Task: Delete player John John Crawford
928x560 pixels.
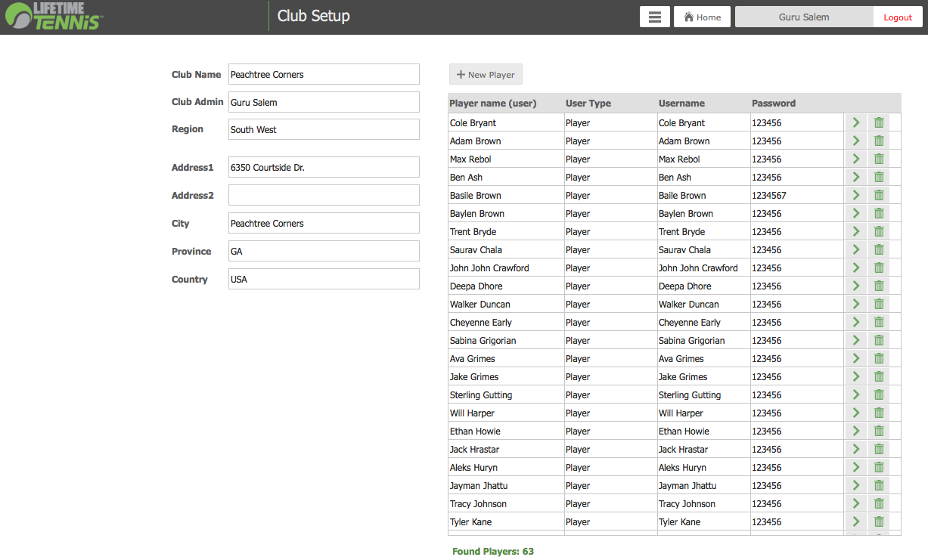Action: pos(879,268)
